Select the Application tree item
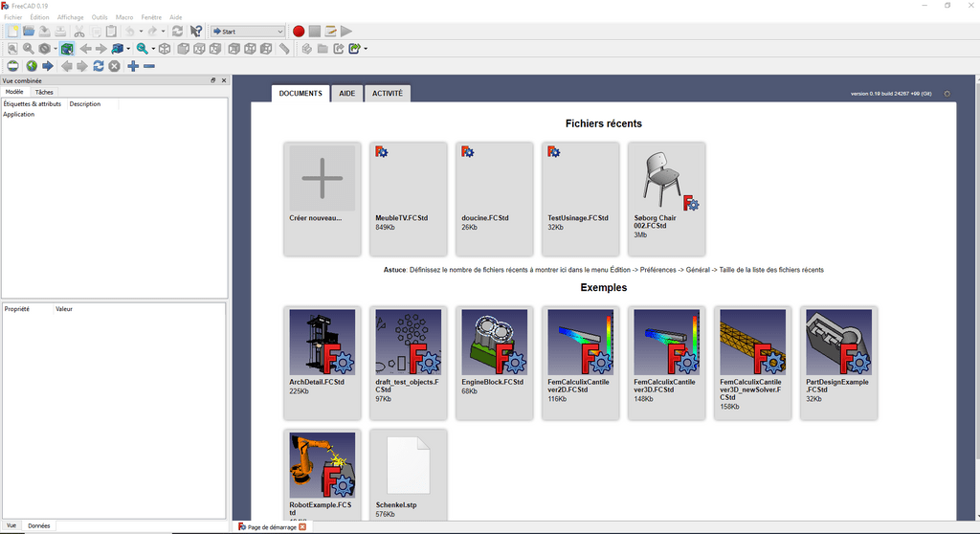 [19, 115]
